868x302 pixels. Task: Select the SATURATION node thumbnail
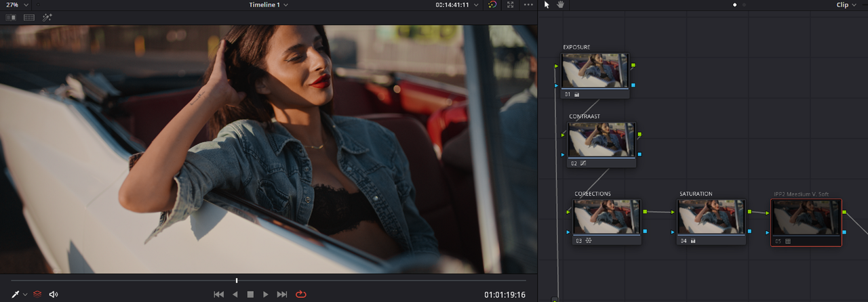[x=711, y=217]
